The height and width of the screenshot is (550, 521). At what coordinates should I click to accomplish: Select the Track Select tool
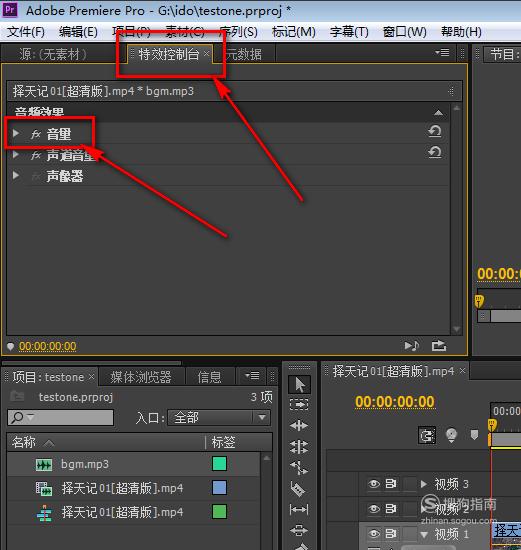pos(299,405)
